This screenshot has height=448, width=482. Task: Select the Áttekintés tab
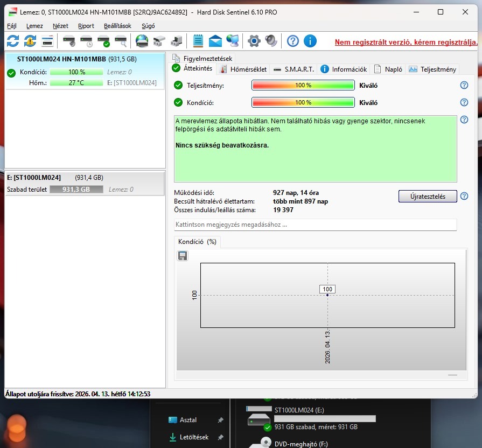click(x=192, y=68)
